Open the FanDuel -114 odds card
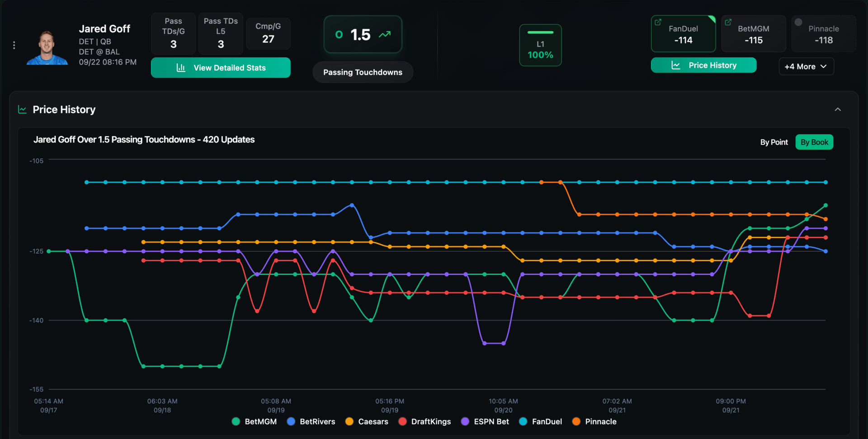The image size is (868, 439). (x=683, y=34)
